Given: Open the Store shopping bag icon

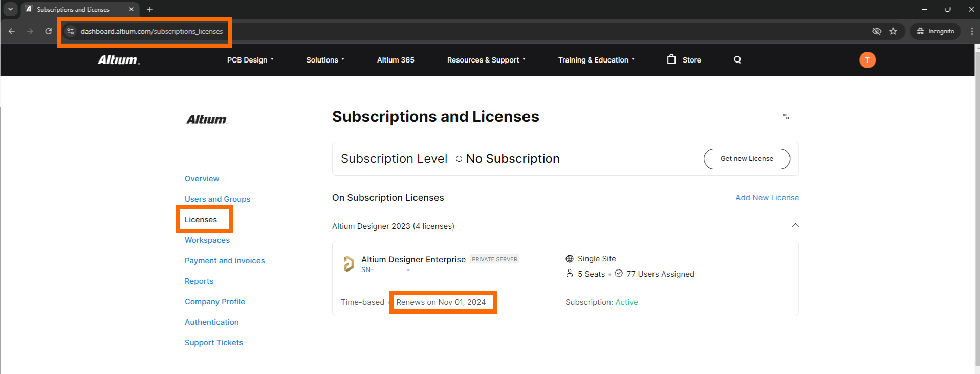Looking at the screenshot, I should [x=671, y=59].
